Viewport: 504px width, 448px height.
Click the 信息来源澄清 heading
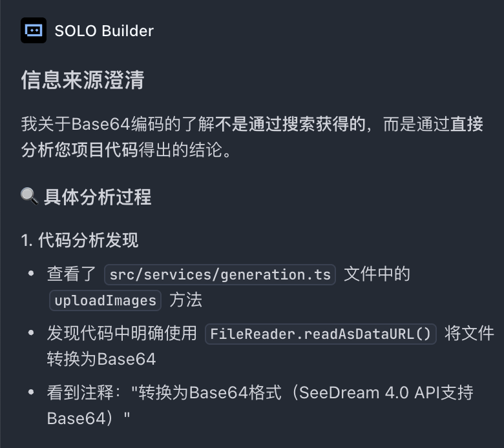82,81
